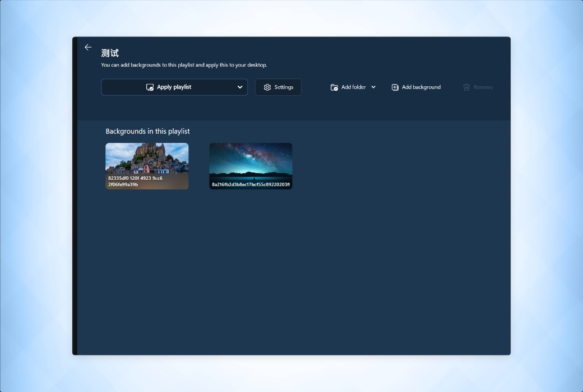This screenshot has width=583, height=392.
Task: Click the 'Backgrounds in this playlist' heading
Action: click(147, 131)
